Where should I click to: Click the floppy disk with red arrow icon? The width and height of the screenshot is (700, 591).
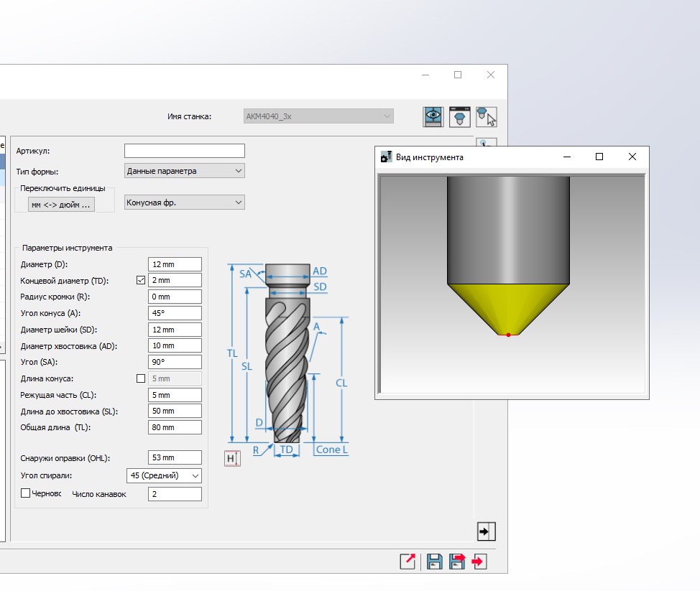click(457, 562)
